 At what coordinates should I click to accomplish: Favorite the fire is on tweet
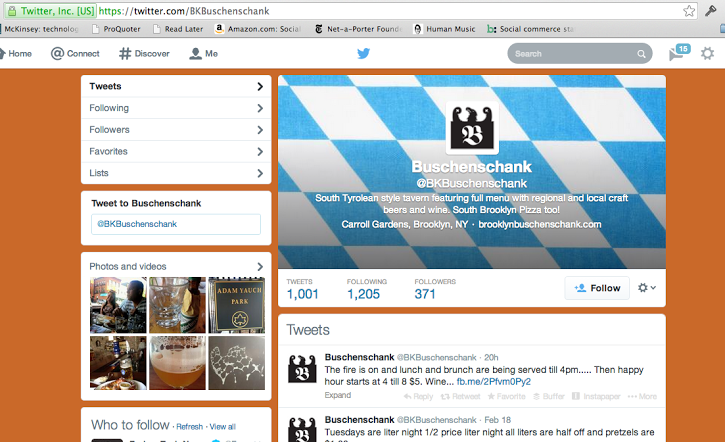coord(506,396)
